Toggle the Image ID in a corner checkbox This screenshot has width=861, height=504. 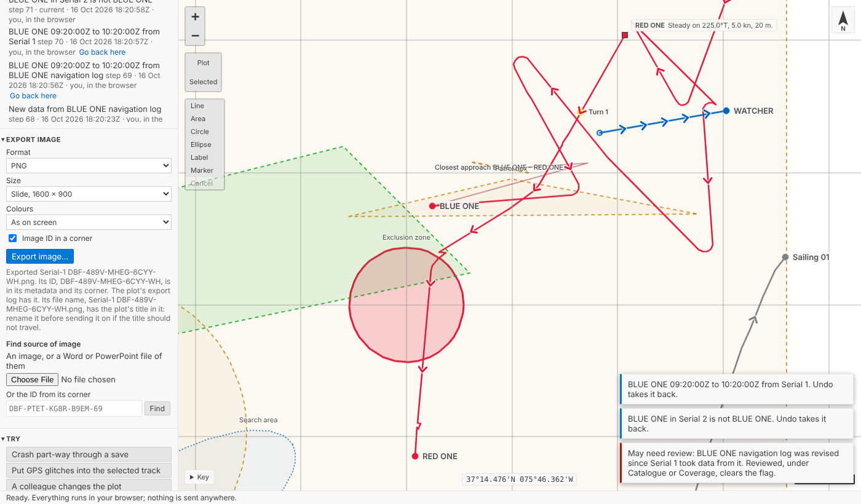click(x=12, y=238)
